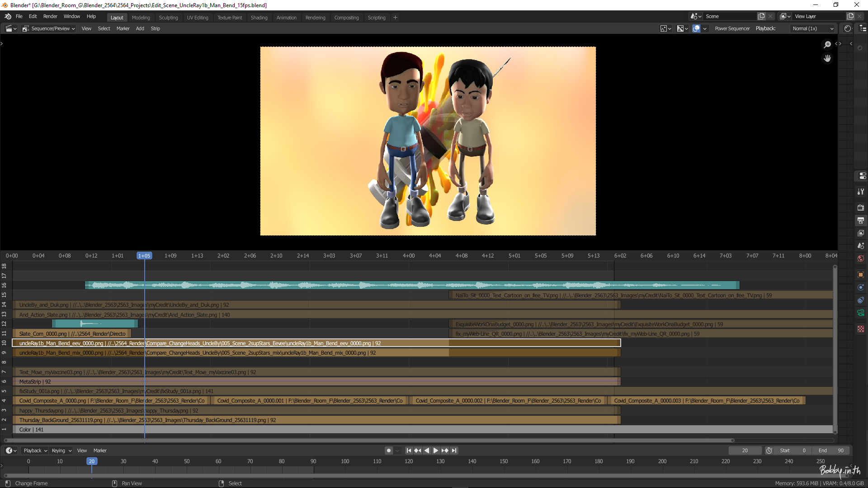Toggle use preview range clock icon

point(769,450)
